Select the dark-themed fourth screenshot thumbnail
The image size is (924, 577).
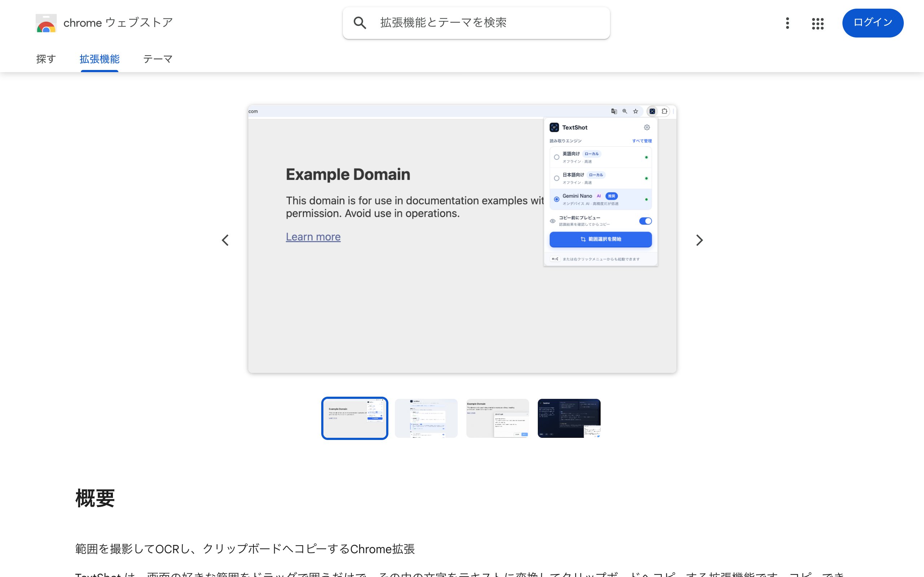[569, 418]
